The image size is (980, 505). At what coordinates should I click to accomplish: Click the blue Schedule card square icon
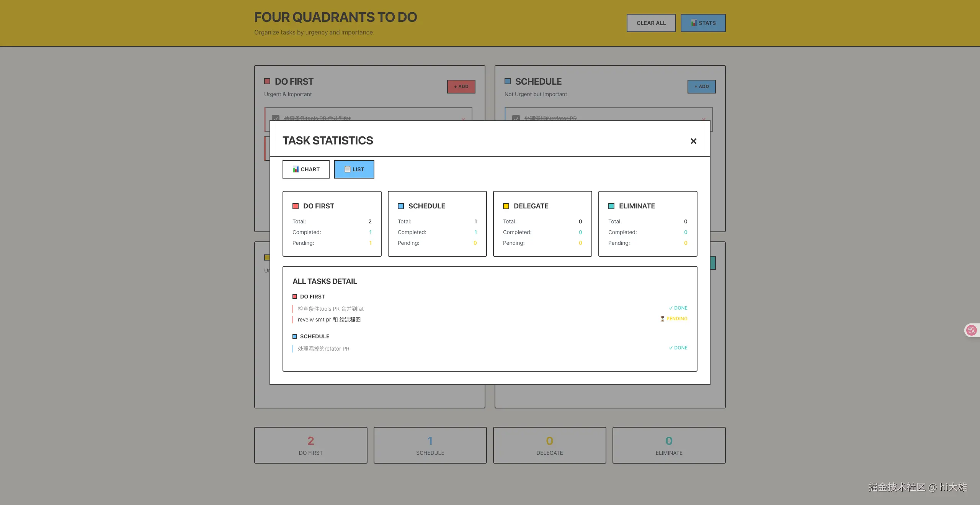click(x=401, y=206)
